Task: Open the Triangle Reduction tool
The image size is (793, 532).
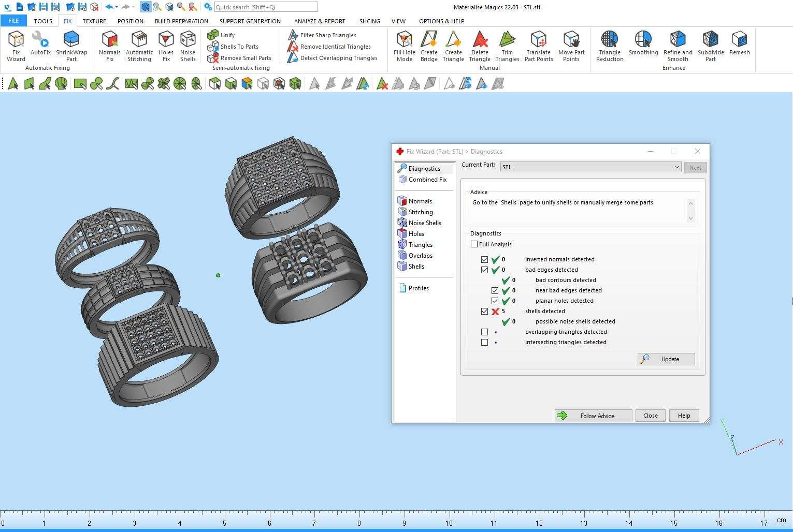Action: [x=610, y=46]
